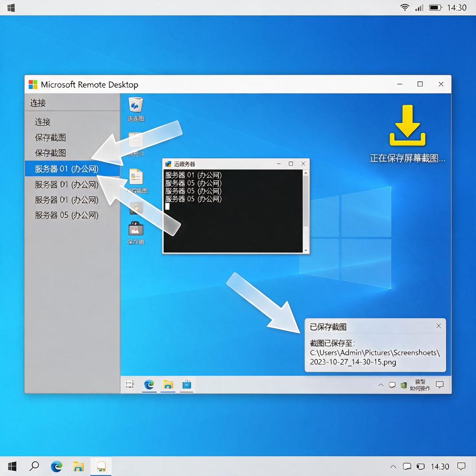Click the console window's title bar app icon
This screenshot has height=476, width=476.
(168, 164)
